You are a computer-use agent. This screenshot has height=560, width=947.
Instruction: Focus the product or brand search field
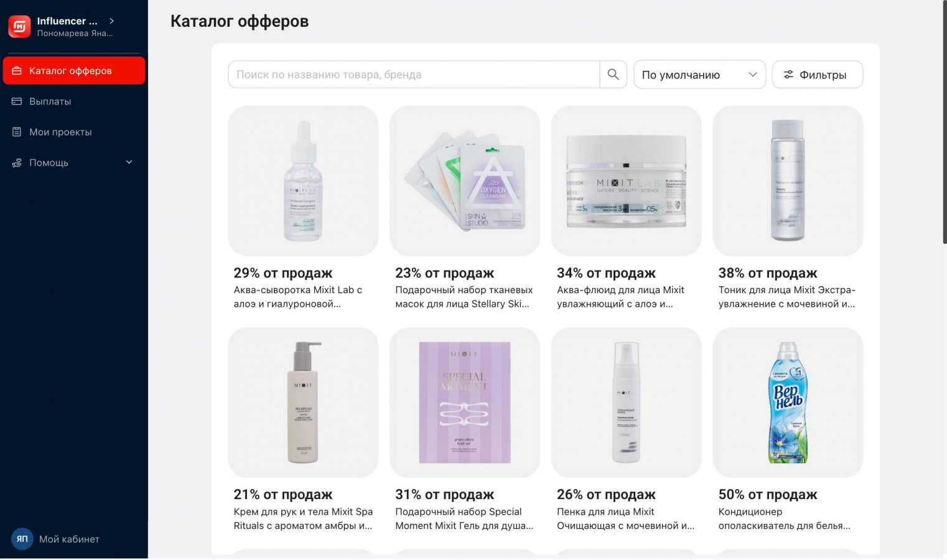click(x=414, y=75)
